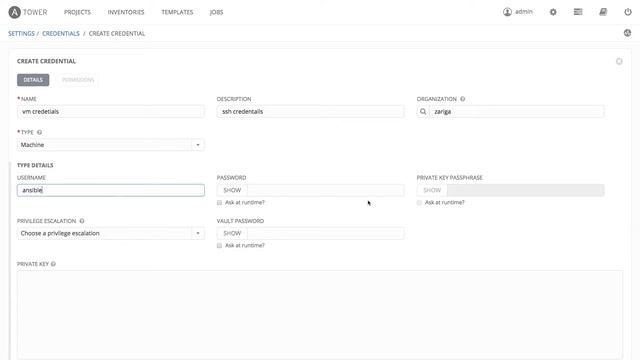Click the Name input field
Viewport: 640px width, 360px height.
[x=111, y=111]
